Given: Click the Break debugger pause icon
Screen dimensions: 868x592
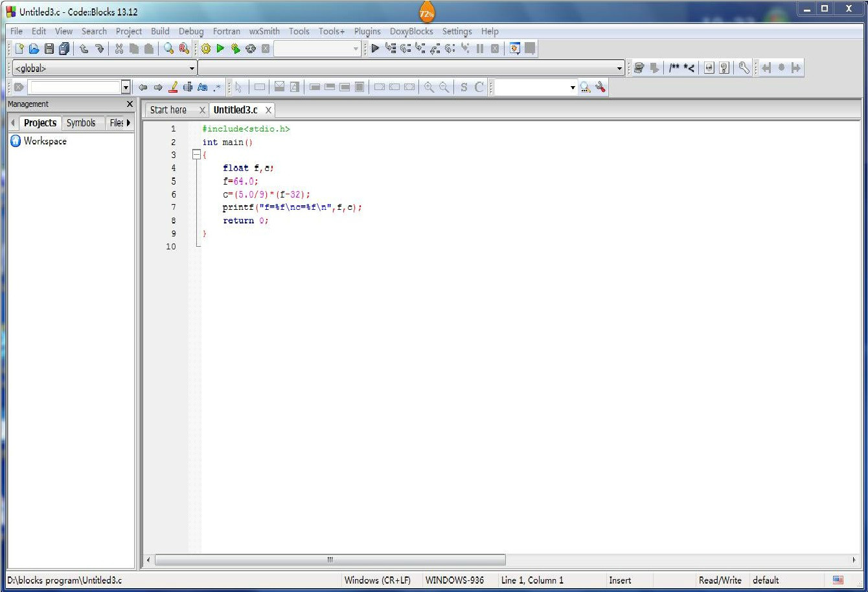Looking at the screenshot, I should (x=480, y=49).
